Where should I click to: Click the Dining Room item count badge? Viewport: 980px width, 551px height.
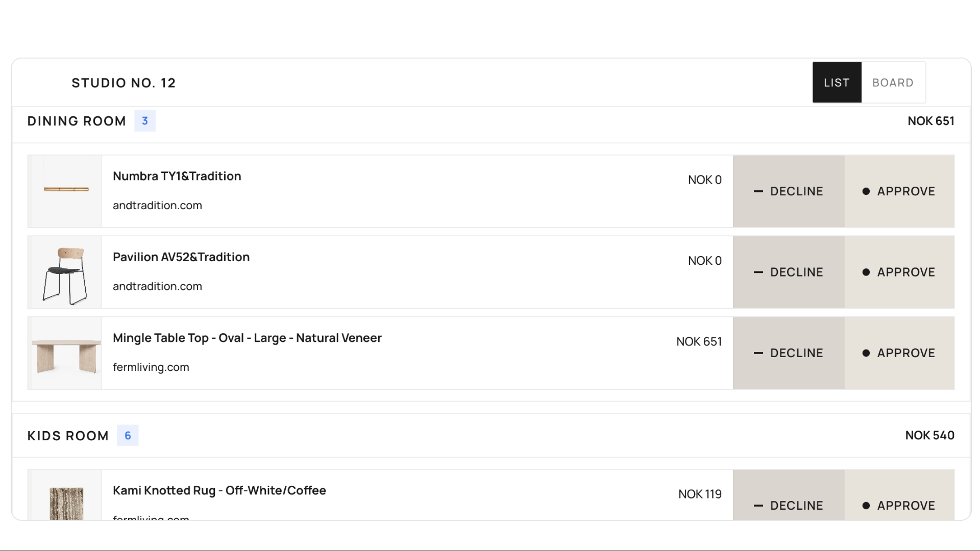pyautogui.click(x=145, y=121)
